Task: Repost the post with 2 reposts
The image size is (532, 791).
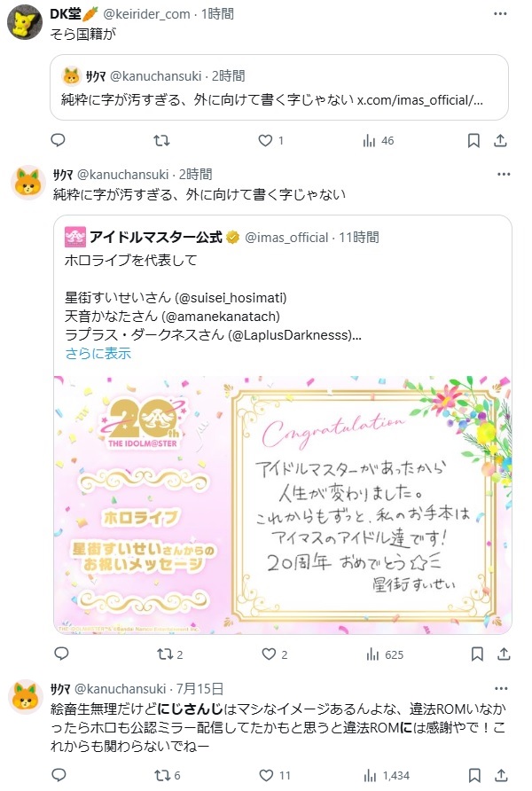Action: click(x=169, y=654)
